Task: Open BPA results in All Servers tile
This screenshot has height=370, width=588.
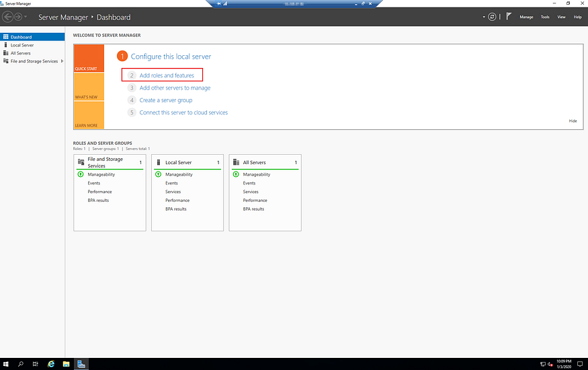Action: pos(253,209)
